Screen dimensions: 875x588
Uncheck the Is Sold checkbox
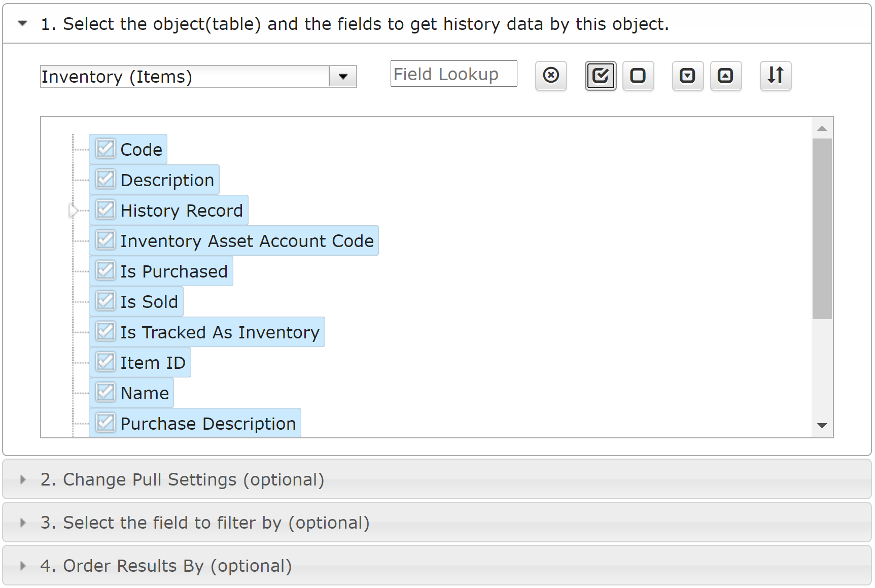coord(106,301)
